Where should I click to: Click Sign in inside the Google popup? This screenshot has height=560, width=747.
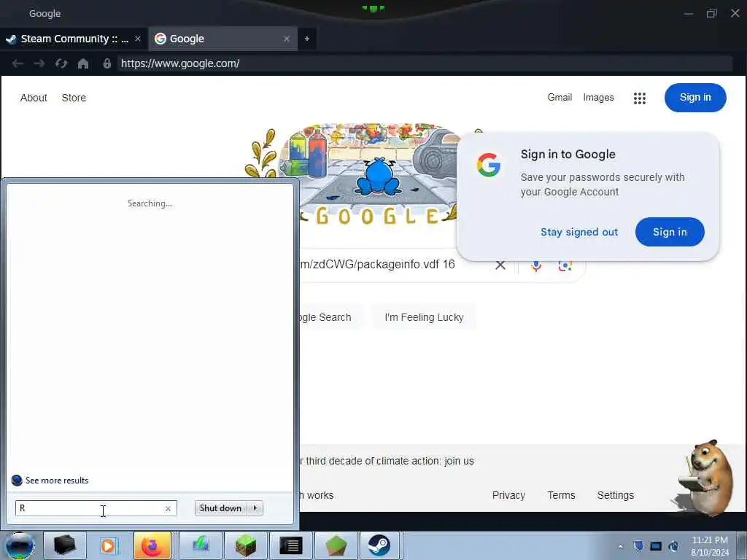[x=670, y=232]
